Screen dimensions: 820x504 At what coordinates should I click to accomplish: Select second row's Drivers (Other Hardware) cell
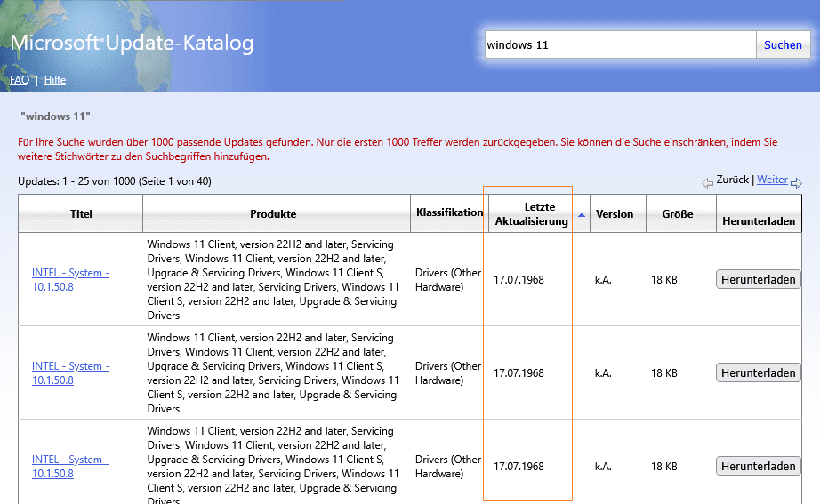448,373
